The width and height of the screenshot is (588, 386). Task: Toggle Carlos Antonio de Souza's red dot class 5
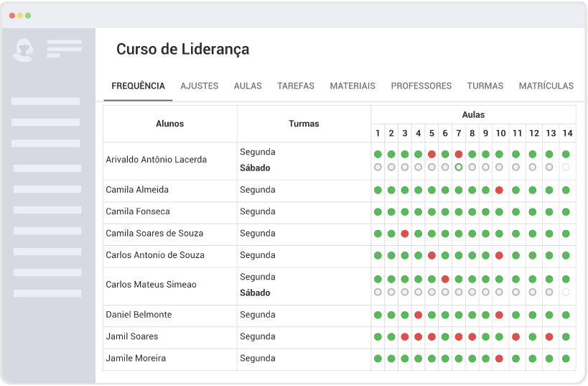431,255
